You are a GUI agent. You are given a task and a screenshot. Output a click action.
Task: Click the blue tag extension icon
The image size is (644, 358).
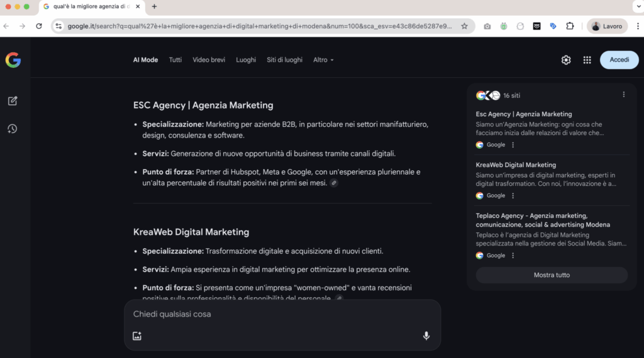[x=553, y=26]
